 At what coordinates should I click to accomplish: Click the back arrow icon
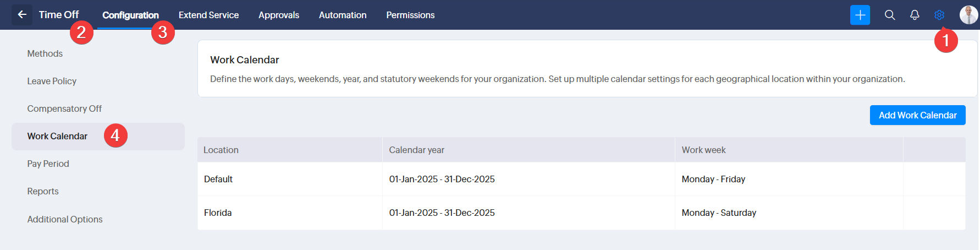point(22,15)
